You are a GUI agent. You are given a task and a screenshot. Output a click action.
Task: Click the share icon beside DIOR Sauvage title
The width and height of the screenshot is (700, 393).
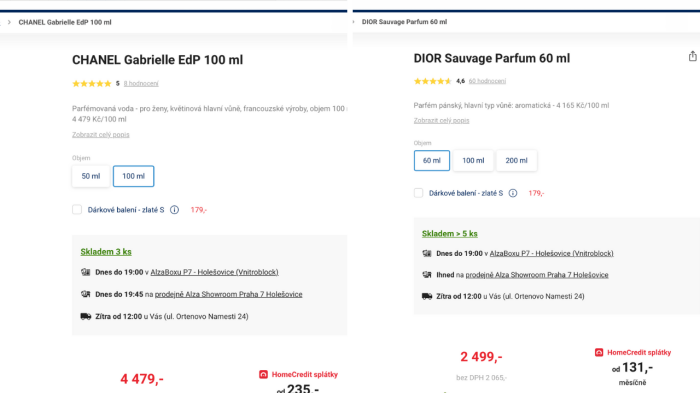point(692,56)
